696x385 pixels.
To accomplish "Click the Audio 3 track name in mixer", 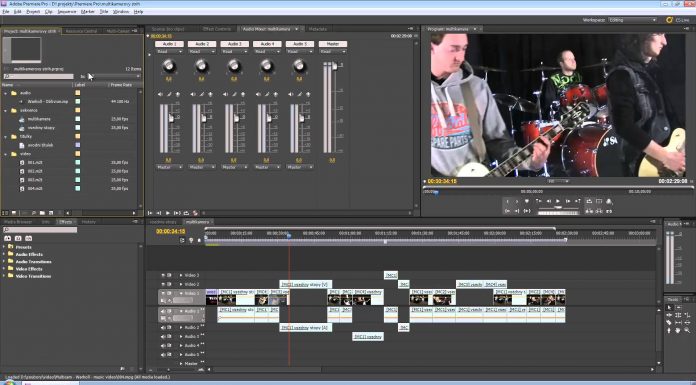I will pyautogui.click(x=234, y=44).
